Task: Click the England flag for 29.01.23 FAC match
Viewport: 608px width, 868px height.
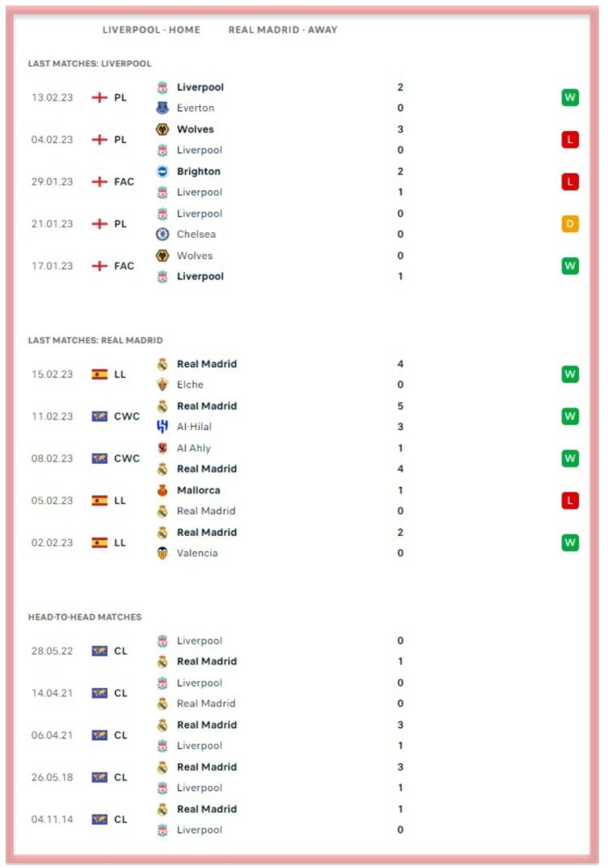Action: pyautogui.click(x=99, y=182)
